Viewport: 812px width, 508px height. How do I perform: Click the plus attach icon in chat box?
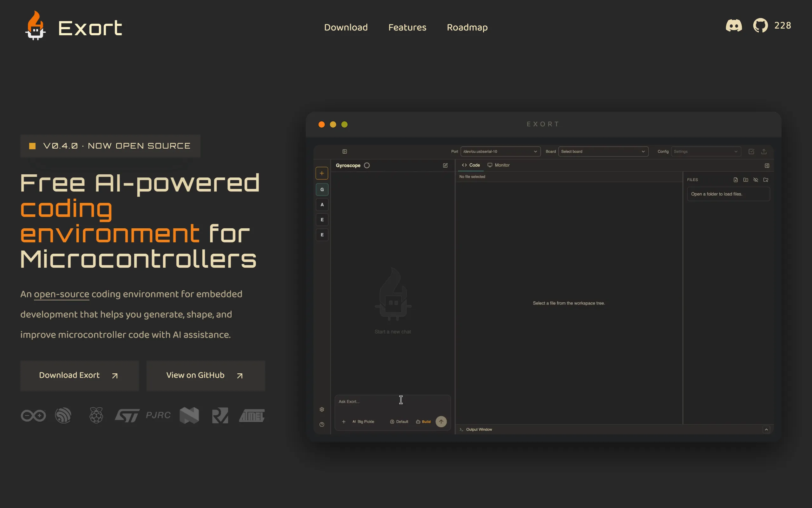(344, 422)
